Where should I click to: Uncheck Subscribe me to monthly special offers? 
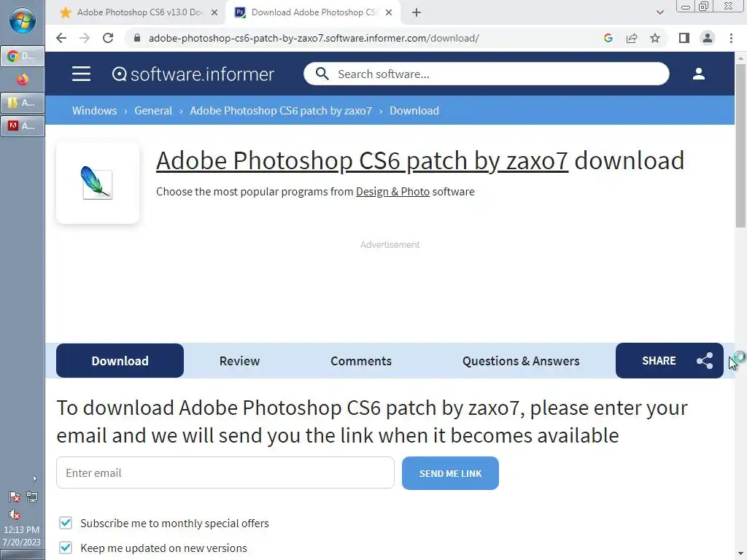[66, 523]
